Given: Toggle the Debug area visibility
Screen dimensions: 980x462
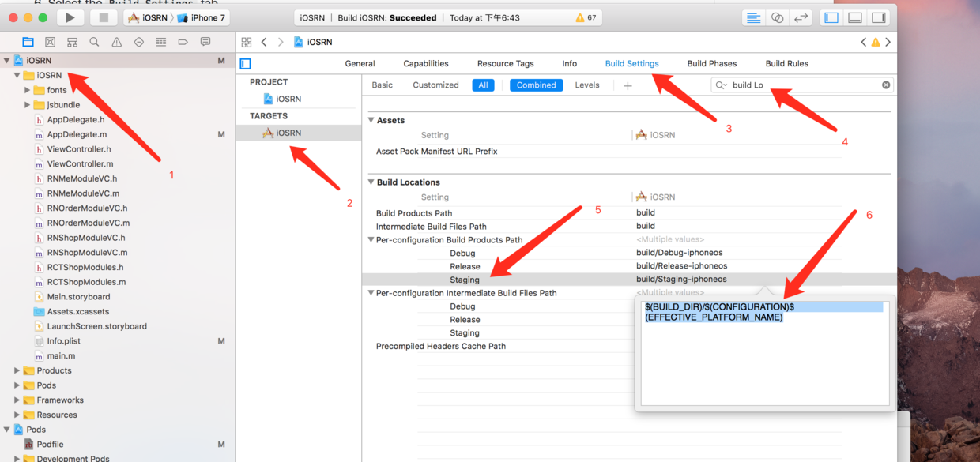Looking at the screenshot, I should pyautogui.click(x=855, y=17).
